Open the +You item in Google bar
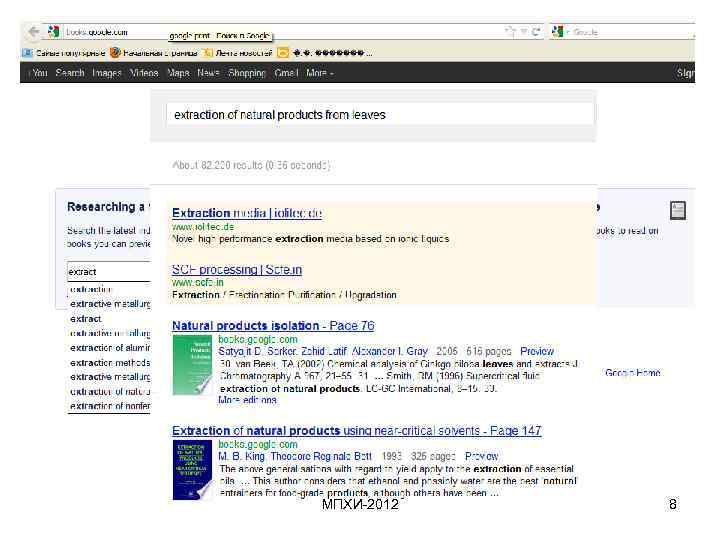Viewport: 720px width, 540px height. pyautogui.click(x=38, y=73)
